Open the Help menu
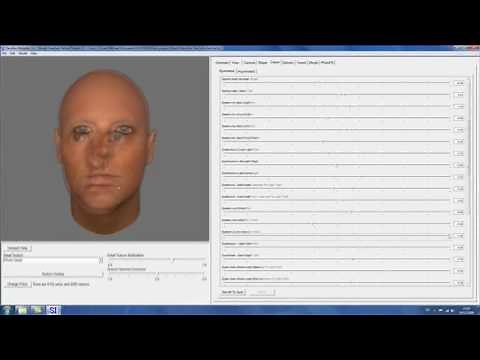Screen dimensions: 480x360 coord(34,53)
